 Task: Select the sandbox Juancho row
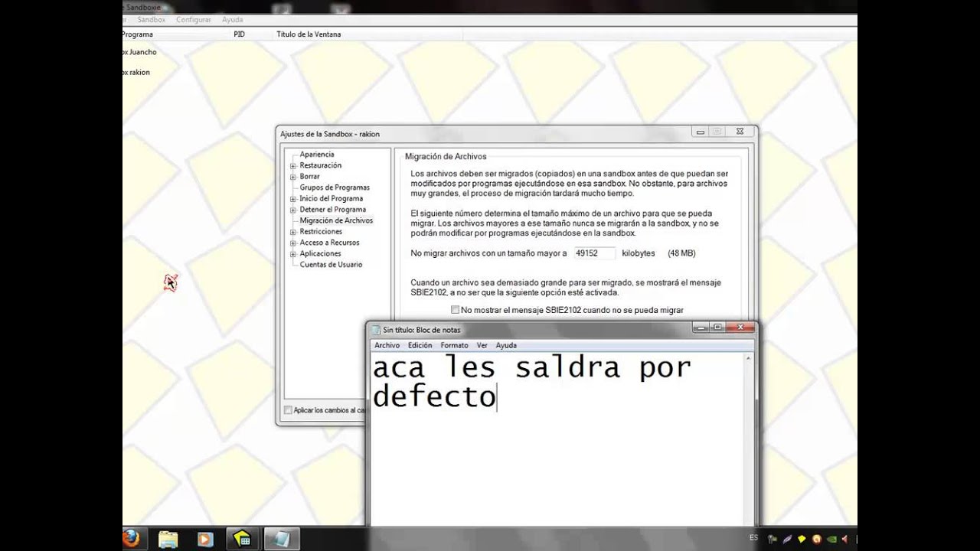(139, 53)
